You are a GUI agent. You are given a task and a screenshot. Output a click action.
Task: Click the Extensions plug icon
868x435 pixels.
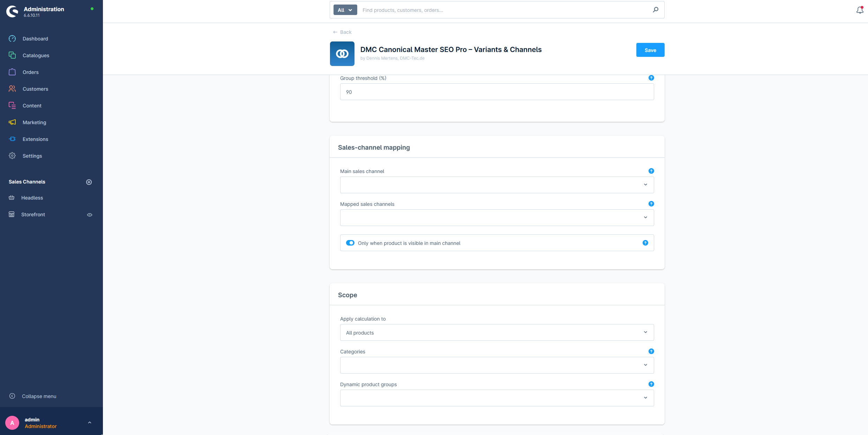(x=12, y=139)
